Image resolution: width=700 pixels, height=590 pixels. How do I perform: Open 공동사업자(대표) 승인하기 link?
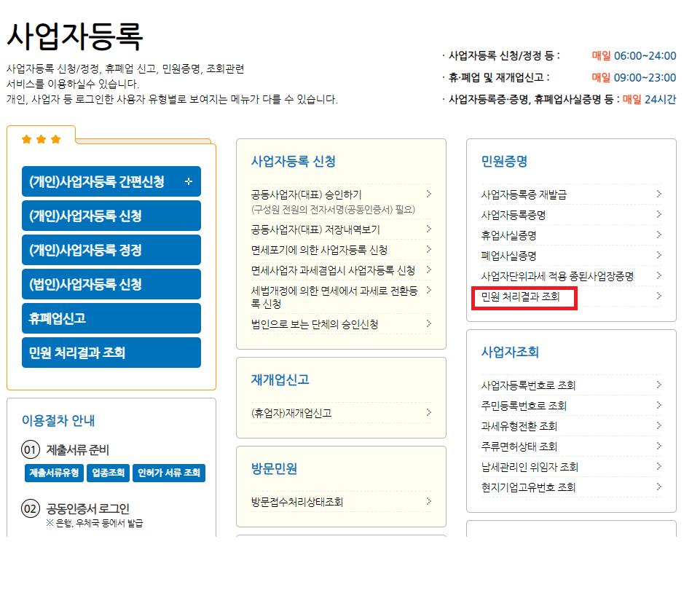(x=306, y=194)
